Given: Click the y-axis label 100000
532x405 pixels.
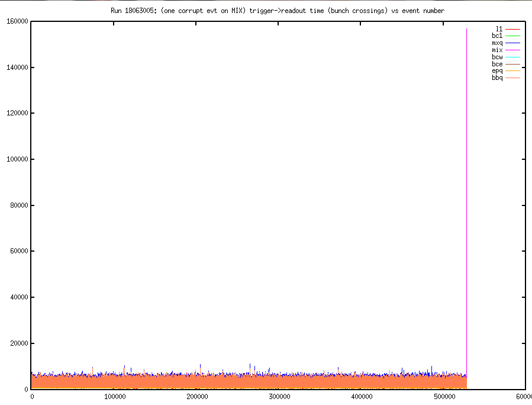Looking at the screenshot, I should click(17, 159).
